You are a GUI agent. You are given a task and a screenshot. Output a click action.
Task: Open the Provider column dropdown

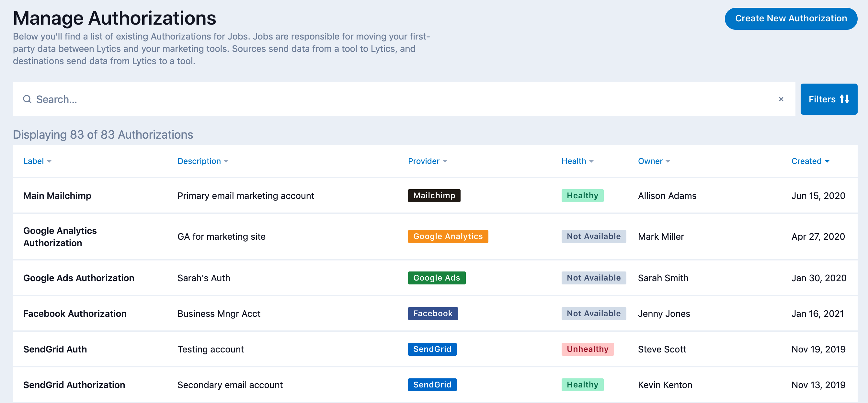click(445, 161)
